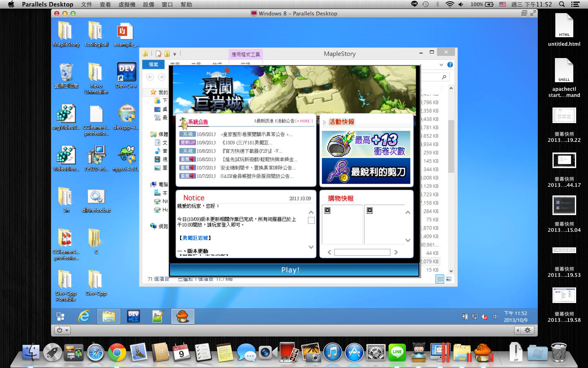
Task: Open the 7z920-x64 installer on the desktop
Action: pyautogui.click(x=96, y=159)
